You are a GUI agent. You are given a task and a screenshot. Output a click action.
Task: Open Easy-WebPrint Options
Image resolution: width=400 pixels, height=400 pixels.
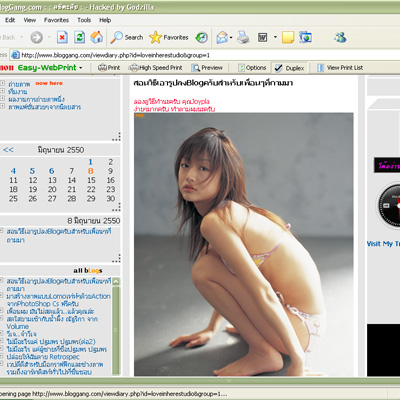click(252, 68)
